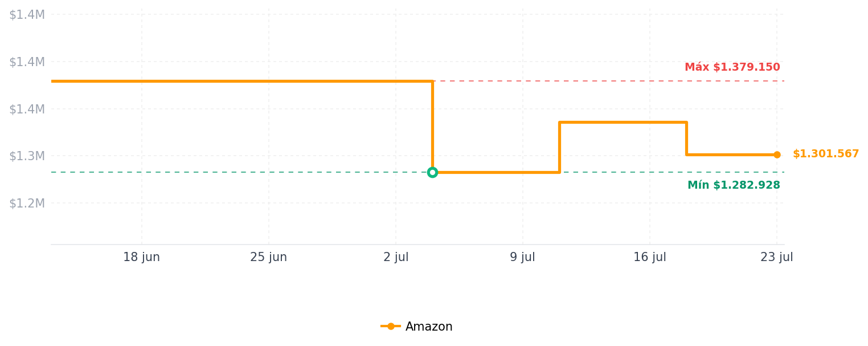This screenshot has height=346, width=868.
Task: Click the orange price step after 9 jul
Action: pos(623,122)
